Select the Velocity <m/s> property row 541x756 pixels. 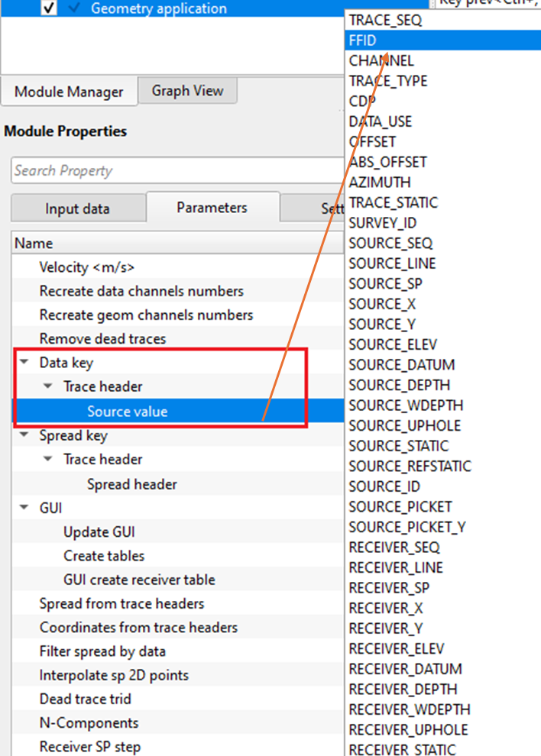click(x=88, y=267)
